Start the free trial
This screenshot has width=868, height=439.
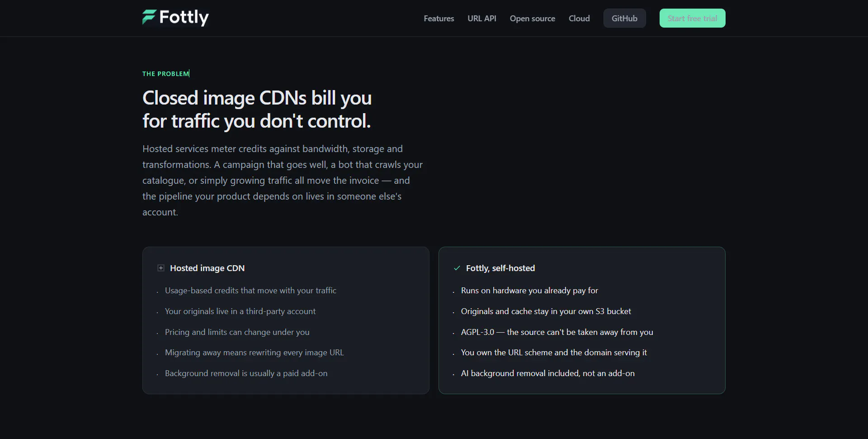pos(692,18)
